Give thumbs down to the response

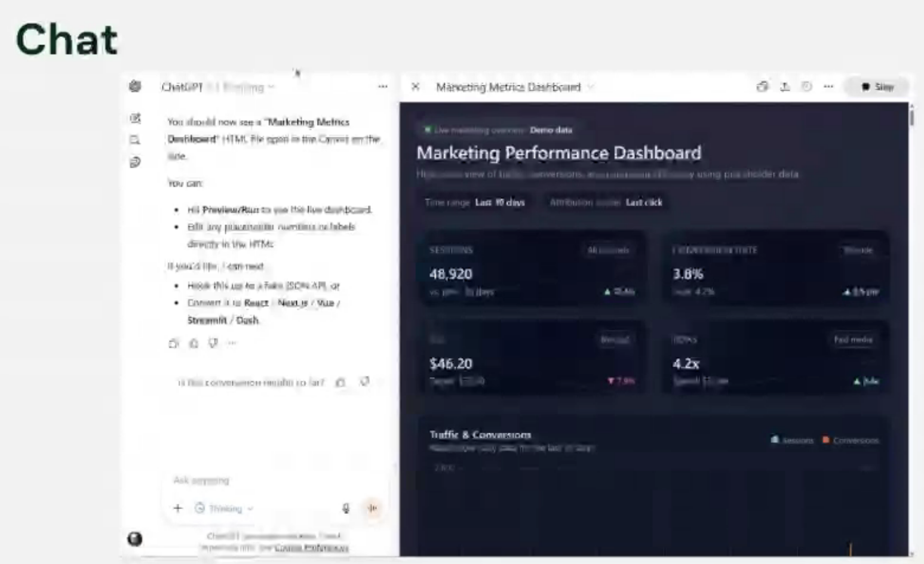point(213,343)
